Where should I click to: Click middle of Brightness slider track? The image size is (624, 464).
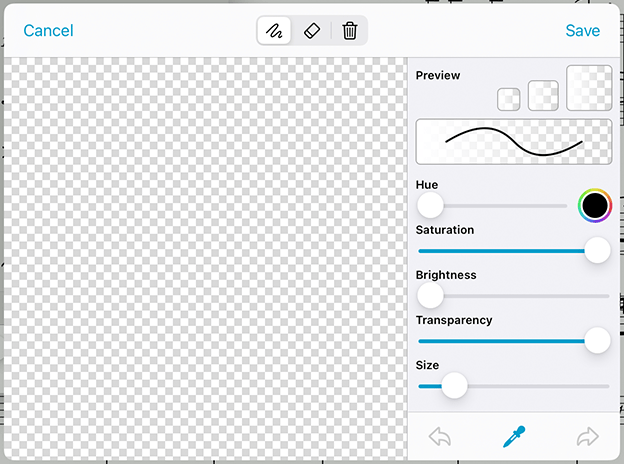(514, 296)
